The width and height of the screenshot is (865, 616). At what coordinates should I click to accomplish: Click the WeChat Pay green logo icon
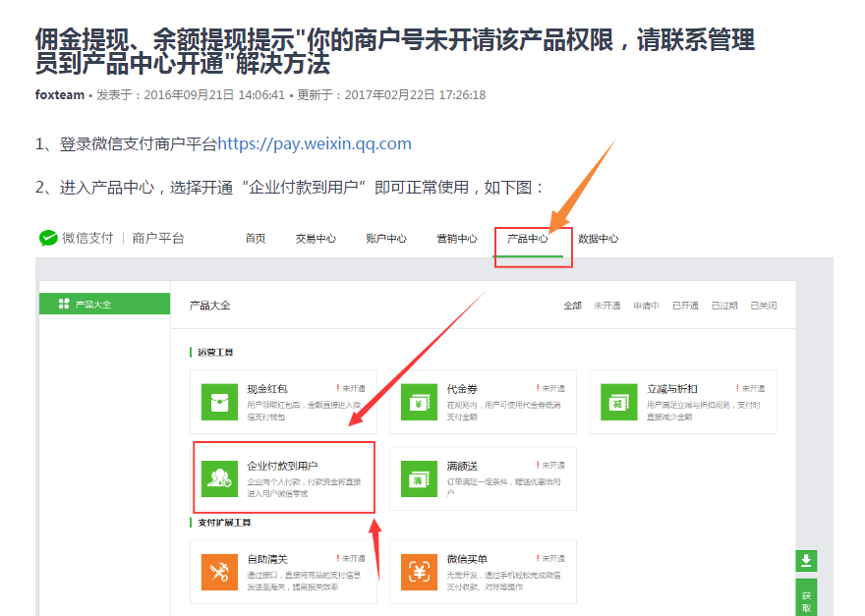pyautogui.click(x=48, y=238)
